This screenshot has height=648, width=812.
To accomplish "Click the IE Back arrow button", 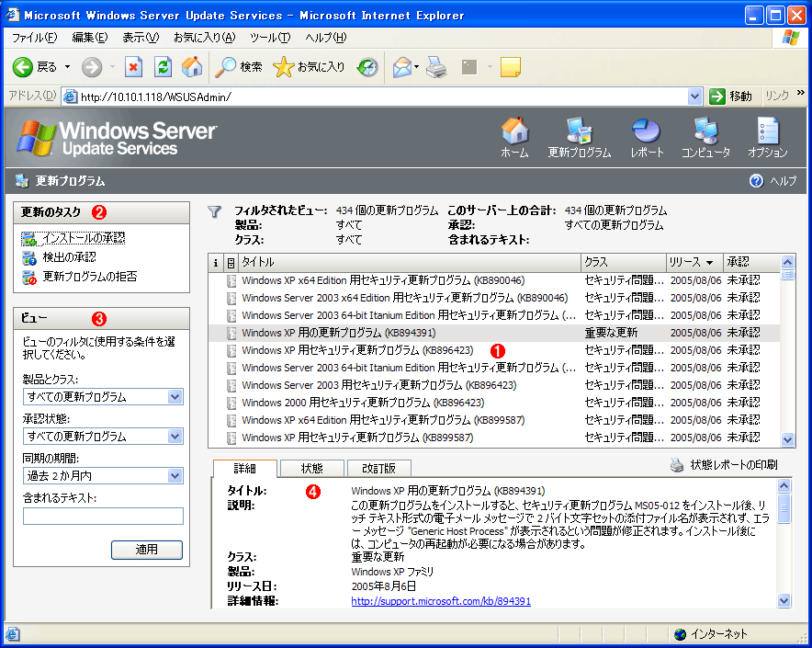I will pyautogui.click(x=23, y=67).
